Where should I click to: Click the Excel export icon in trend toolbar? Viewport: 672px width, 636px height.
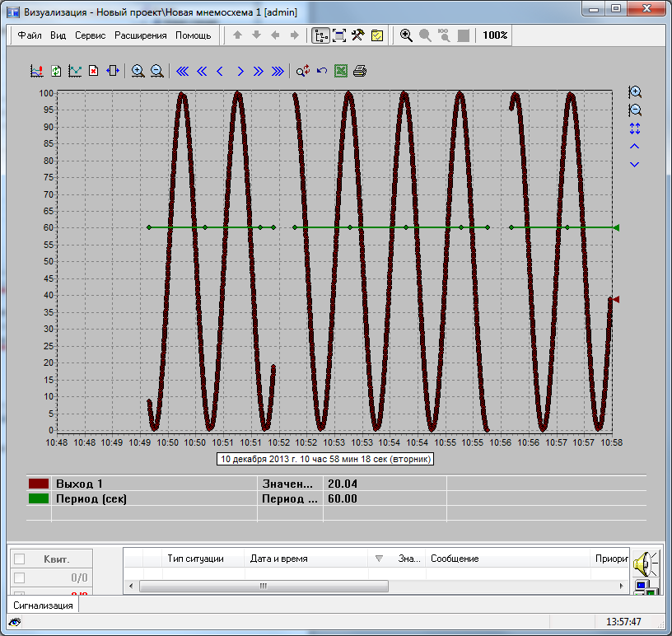point(341,71)
